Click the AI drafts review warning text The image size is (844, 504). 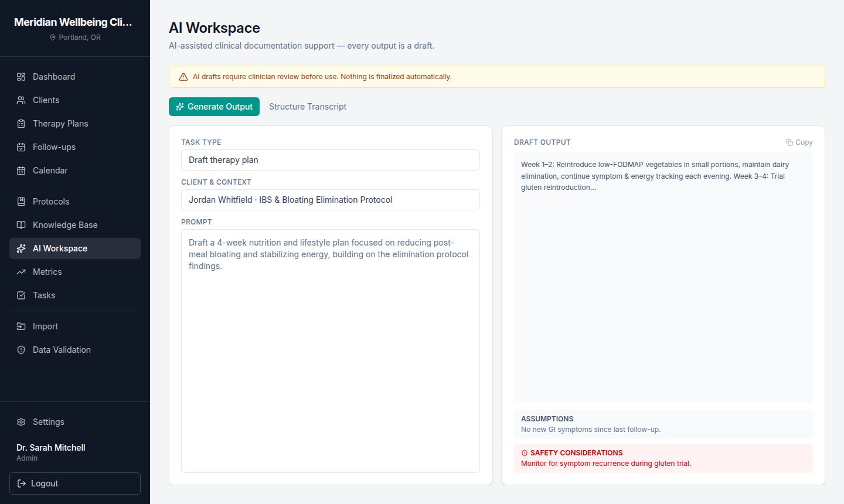click(x=322, y=77)
